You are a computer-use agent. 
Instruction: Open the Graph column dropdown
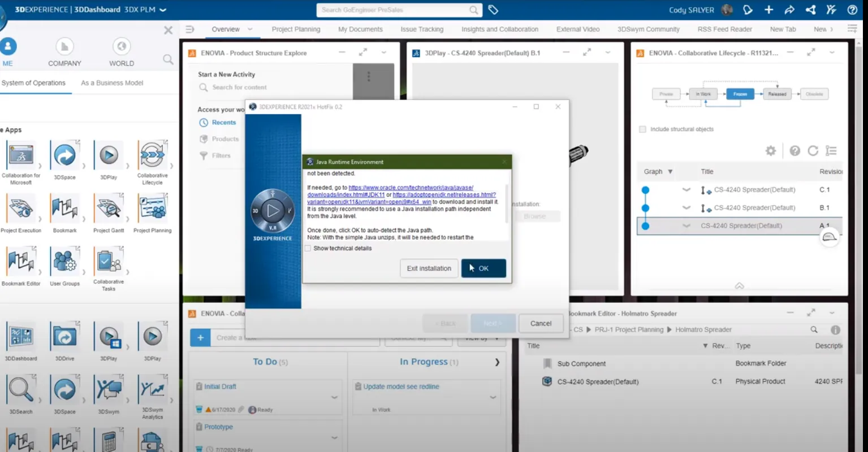click(x=670, y=172)
